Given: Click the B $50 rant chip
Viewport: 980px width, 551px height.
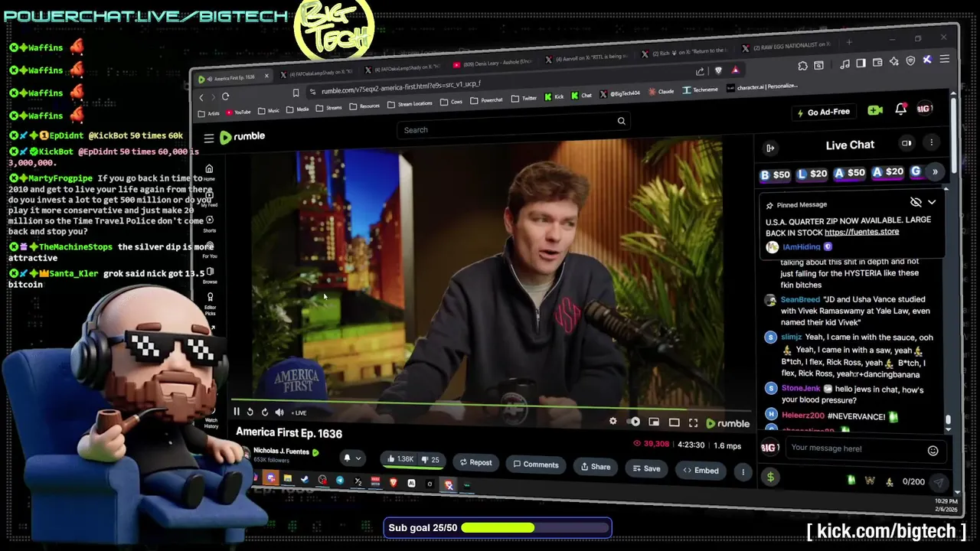Looking at the screenshot, I should [x=775, y=175].
